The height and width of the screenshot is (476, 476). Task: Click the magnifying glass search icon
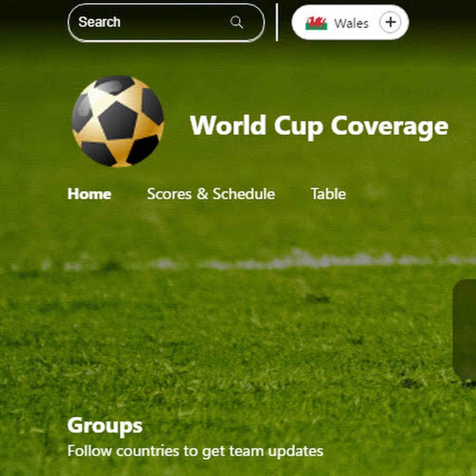pos(236,22)
